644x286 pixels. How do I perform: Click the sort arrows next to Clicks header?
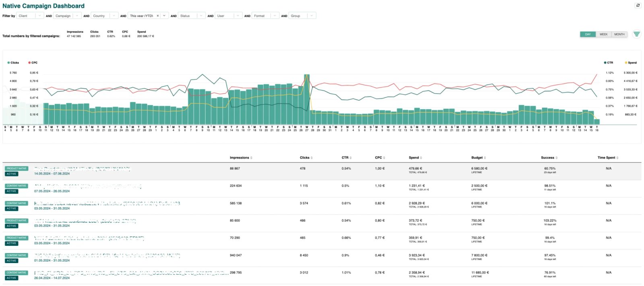312,158
